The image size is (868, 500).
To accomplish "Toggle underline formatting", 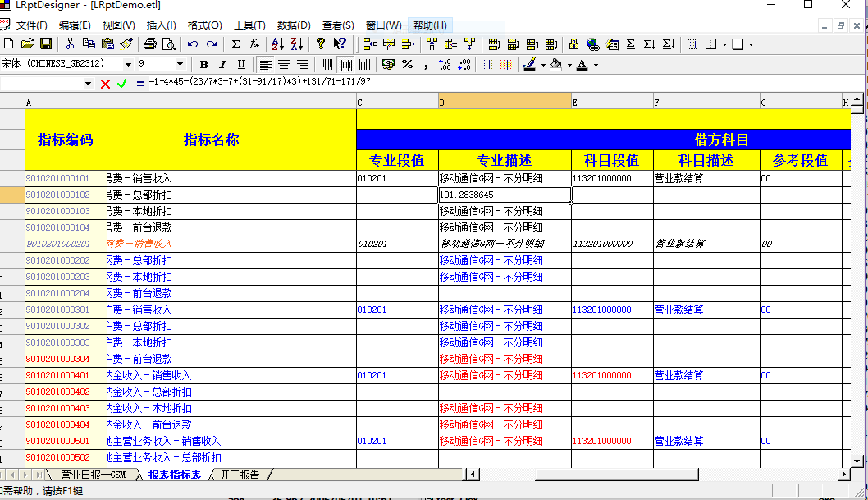I will (241, 64).
